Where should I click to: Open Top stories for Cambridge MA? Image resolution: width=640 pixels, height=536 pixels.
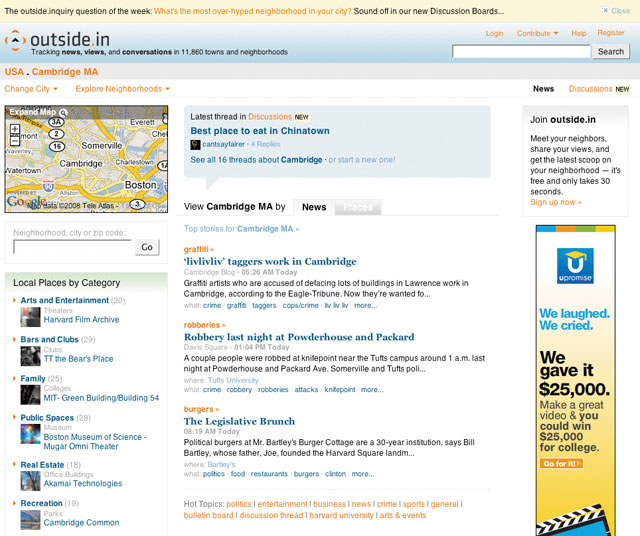click(x=241, y=229)
